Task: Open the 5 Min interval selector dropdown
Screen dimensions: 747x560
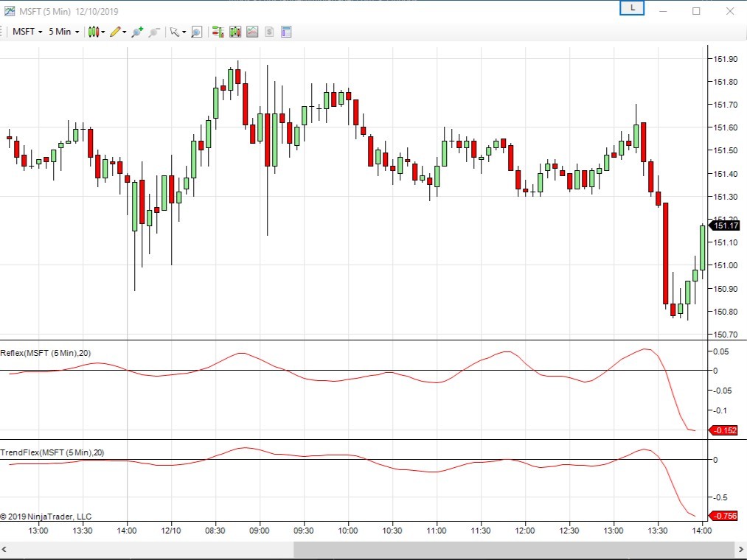Action: point(64,32)
